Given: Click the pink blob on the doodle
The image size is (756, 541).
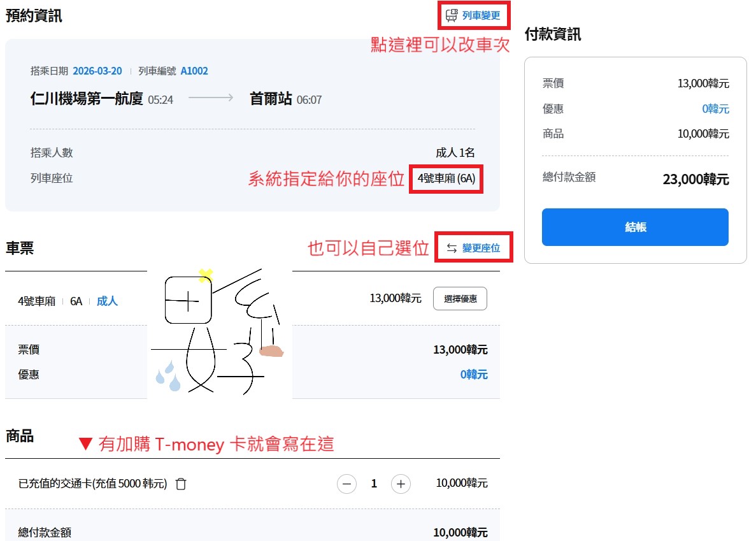Looking at the screenshot, I should coord(271,351).
